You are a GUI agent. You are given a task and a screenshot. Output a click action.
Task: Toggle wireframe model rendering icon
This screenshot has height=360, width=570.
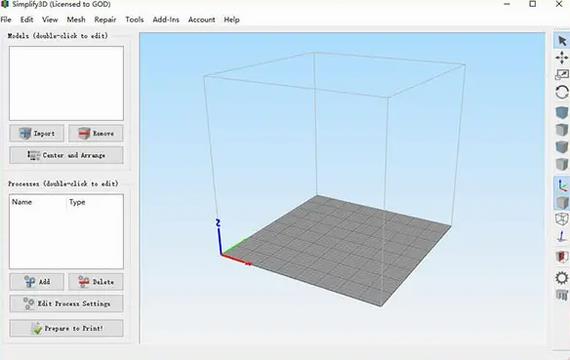coord(562,219)
